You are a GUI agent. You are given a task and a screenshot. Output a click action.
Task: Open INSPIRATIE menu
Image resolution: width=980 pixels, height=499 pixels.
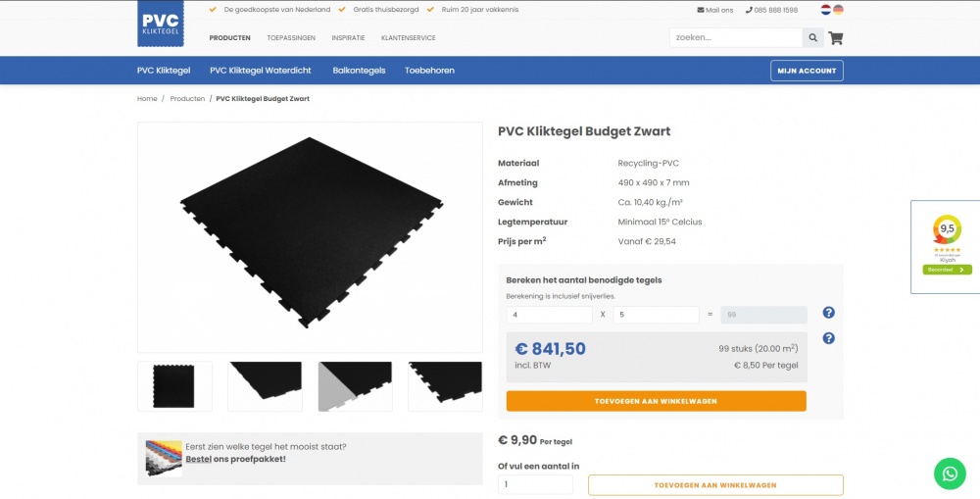point(348,38)
